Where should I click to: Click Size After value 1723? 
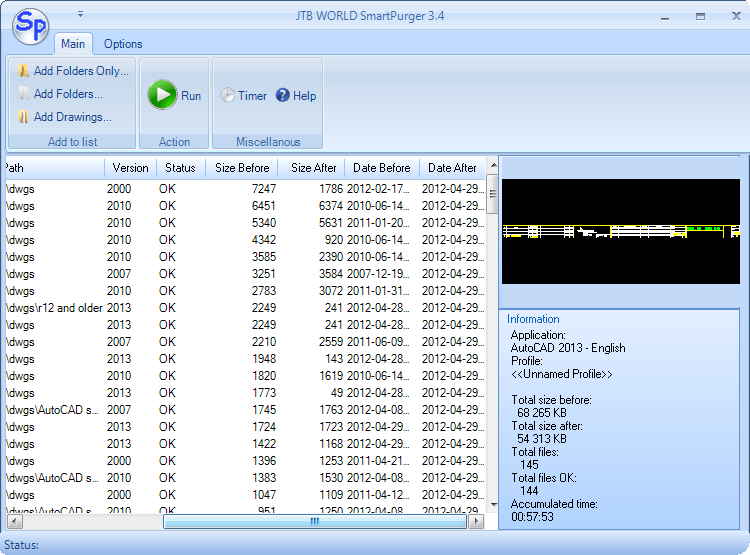point(331,427)
